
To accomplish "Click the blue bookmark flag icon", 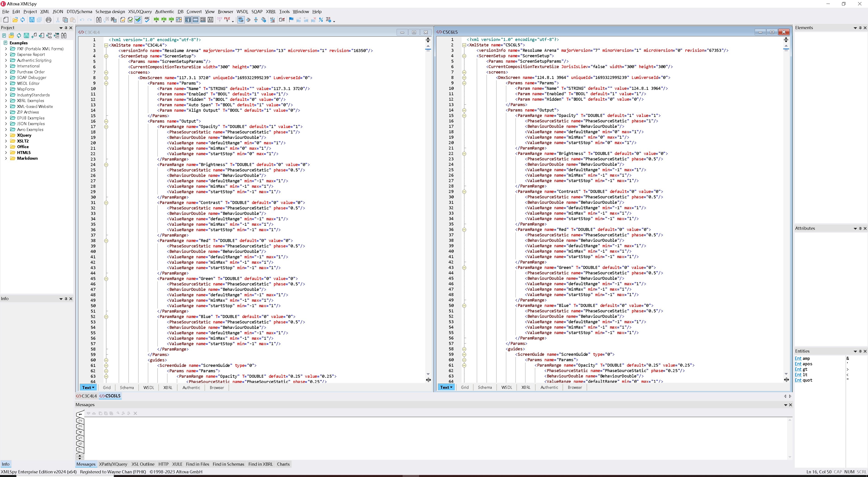I will coord(291,20).
